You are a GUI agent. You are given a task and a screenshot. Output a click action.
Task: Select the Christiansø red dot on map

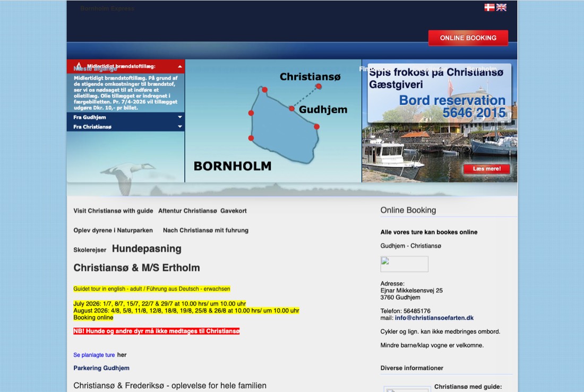pyautogui.click(x=319, y=86)
